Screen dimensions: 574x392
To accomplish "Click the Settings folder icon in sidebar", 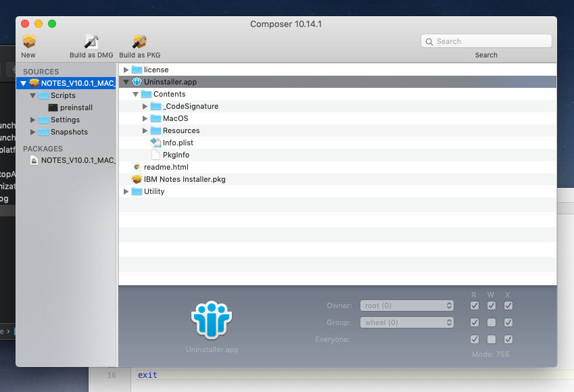I will coord(43,120).
